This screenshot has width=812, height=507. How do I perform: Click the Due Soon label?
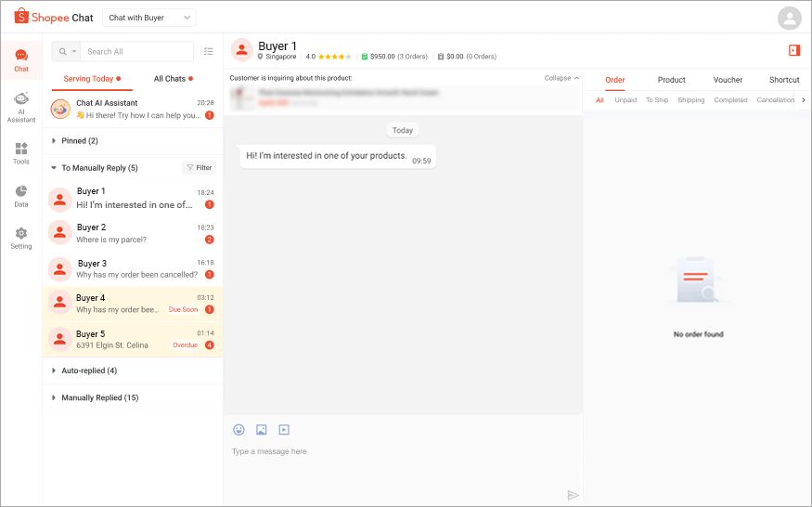pos(184,309)
